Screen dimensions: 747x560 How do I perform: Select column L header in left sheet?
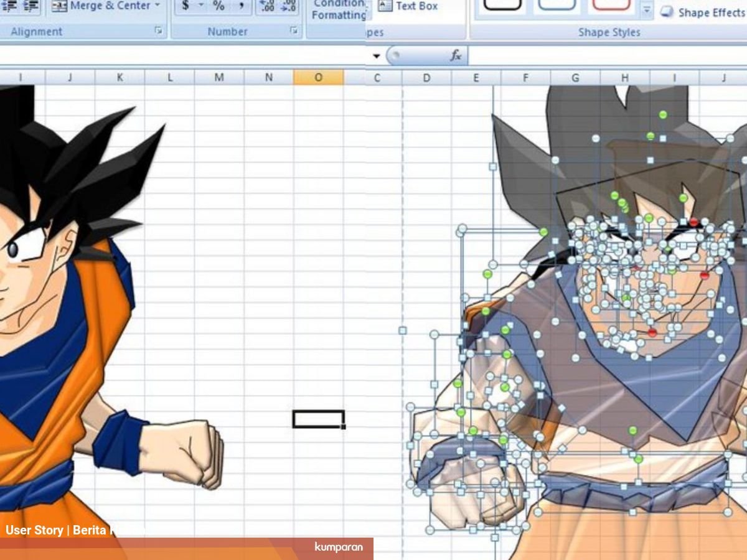(x=169, y=77)
